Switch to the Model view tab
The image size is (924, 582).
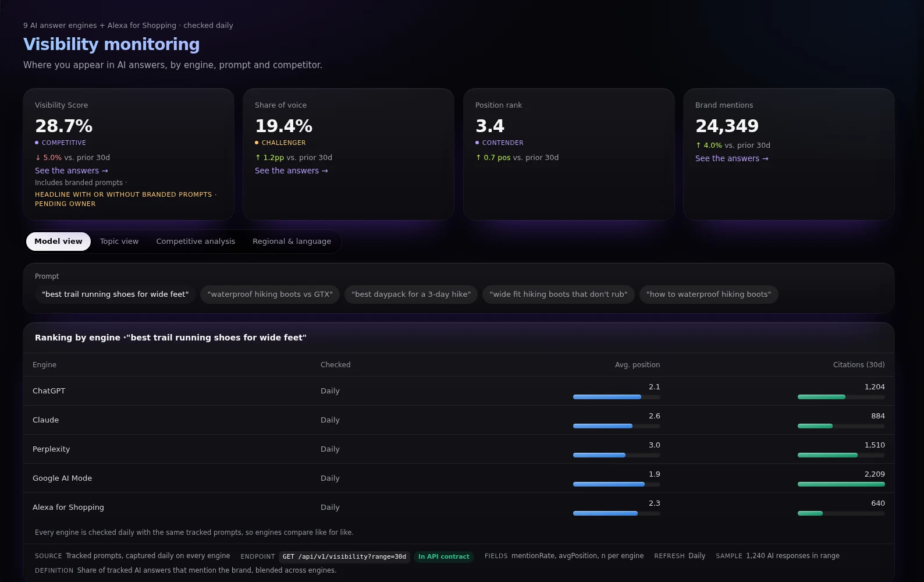[58, 242]
